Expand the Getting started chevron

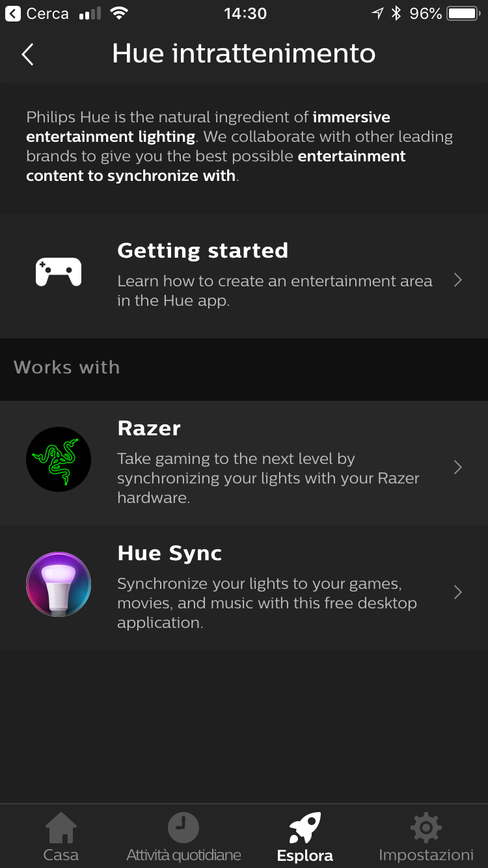[x=458, y=280]
